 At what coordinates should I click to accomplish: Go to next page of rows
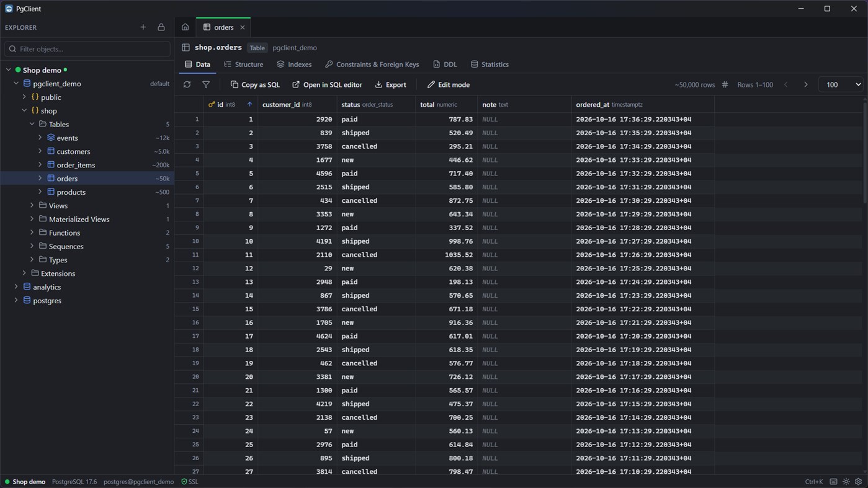(x=806, y=84)
